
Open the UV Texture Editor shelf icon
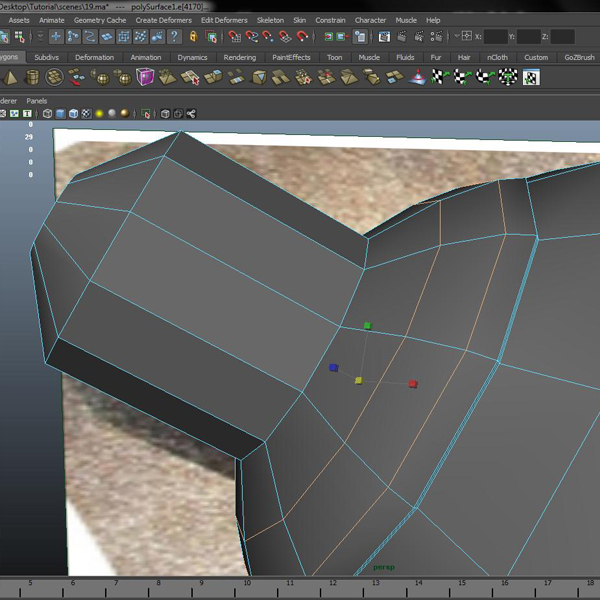point(531,77)
